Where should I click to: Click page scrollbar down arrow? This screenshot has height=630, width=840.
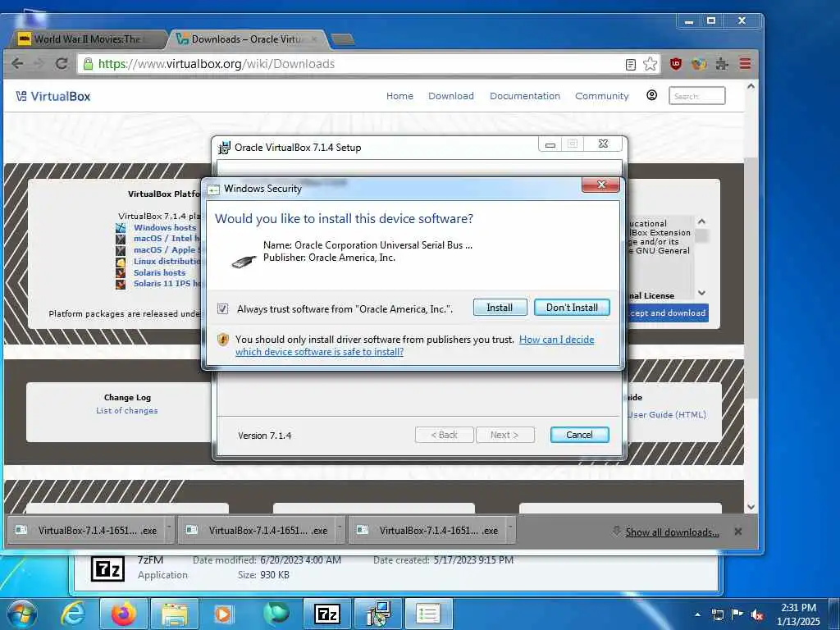pos(751,506)
